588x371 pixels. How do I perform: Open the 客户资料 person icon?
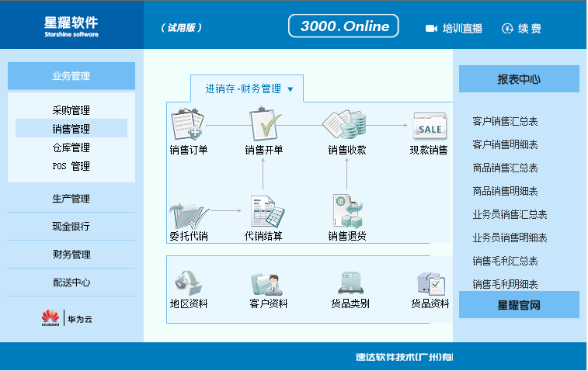click(267, 284)
